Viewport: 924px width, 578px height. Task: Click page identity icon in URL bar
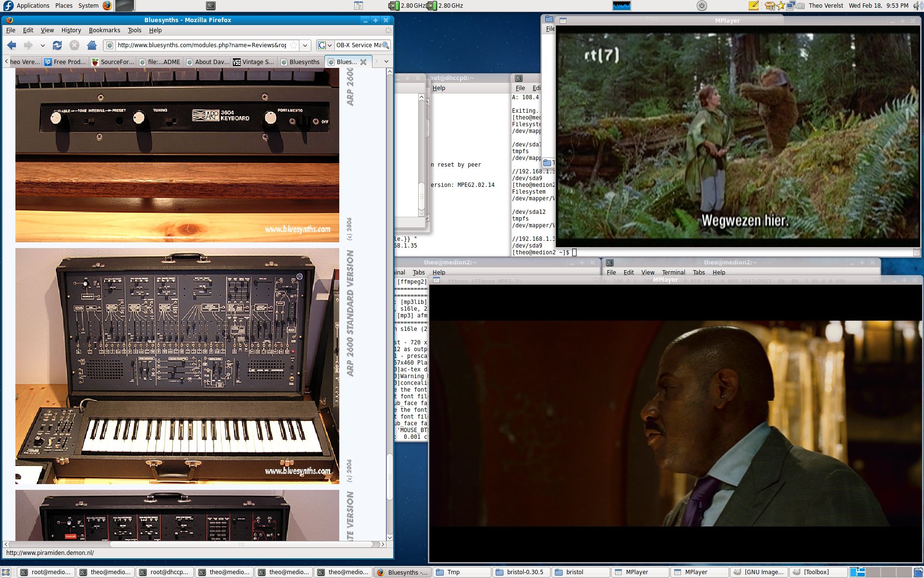click(x=110, y=45)
